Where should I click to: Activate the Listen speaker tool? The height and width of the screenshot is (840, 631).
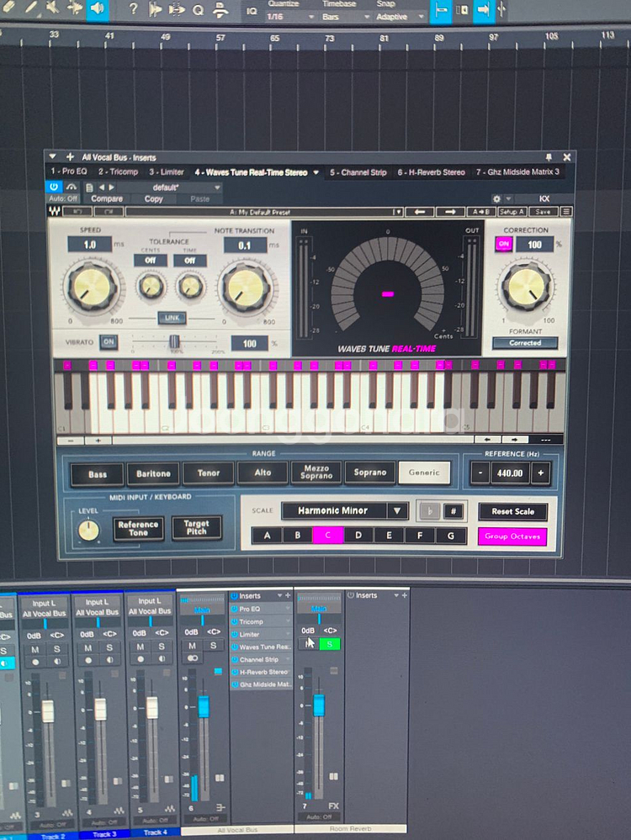pyautogui.click(x=97, y=8)
